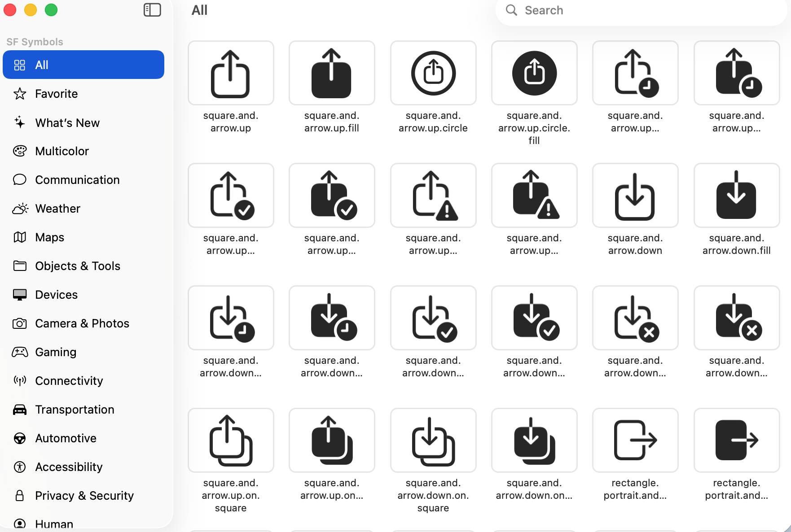Show the What's New category
Screen dimensions: 791x532
point(83,122)
